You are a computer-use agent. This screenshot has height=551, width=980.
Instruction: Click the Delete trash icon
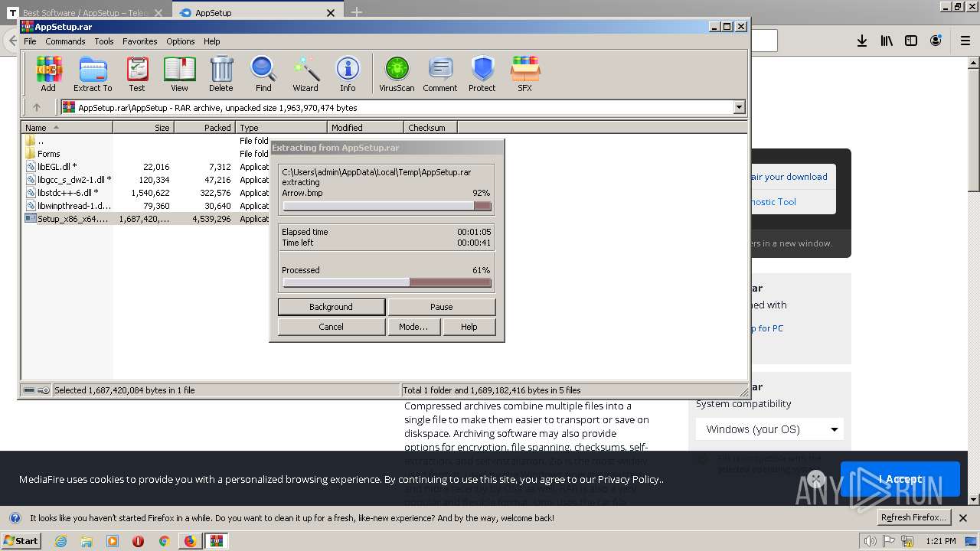point(221,74)
